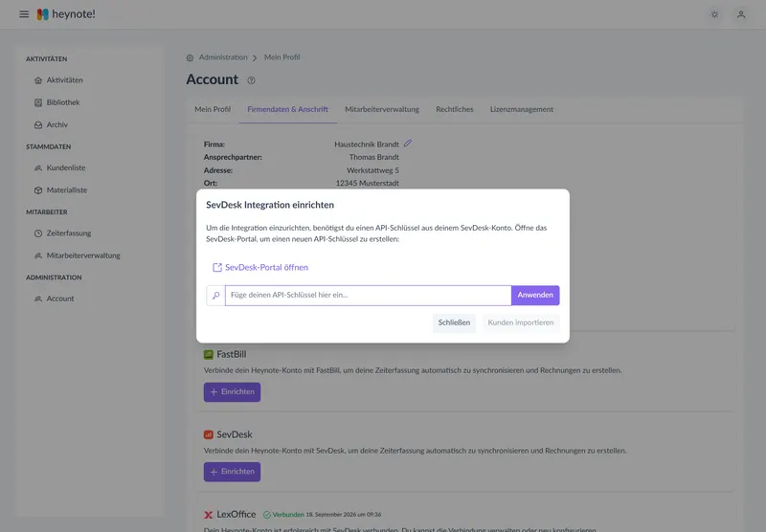Click the Administration gear icon in breadcrumb

[190, 57]
